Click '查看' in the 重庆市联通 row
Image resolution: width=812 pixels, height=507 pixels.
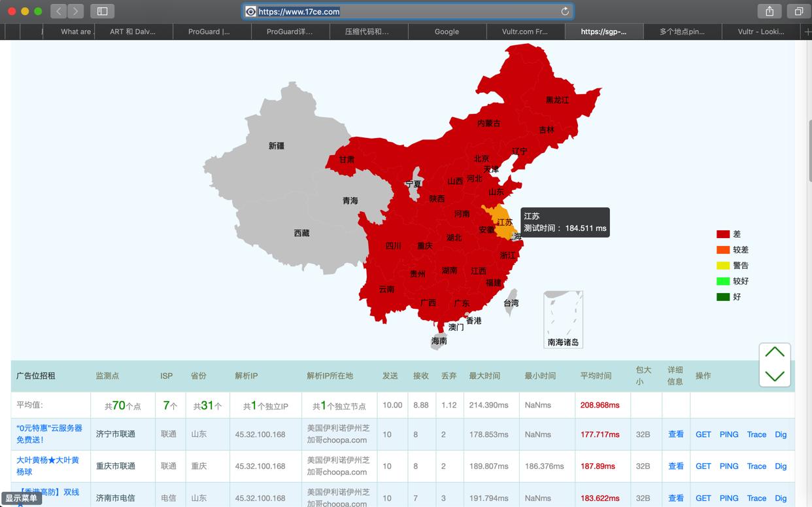click(x=676, y=466)
